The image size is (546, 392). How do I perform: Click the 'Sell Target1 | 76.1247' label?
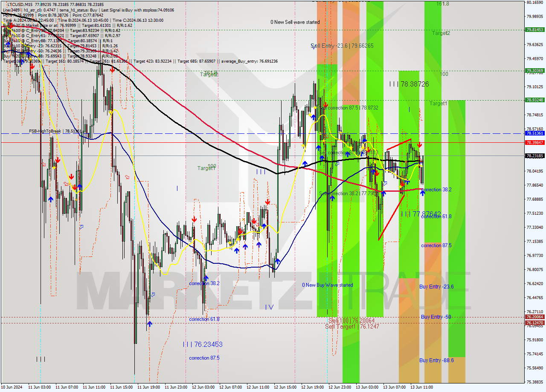tap(352, 326)
